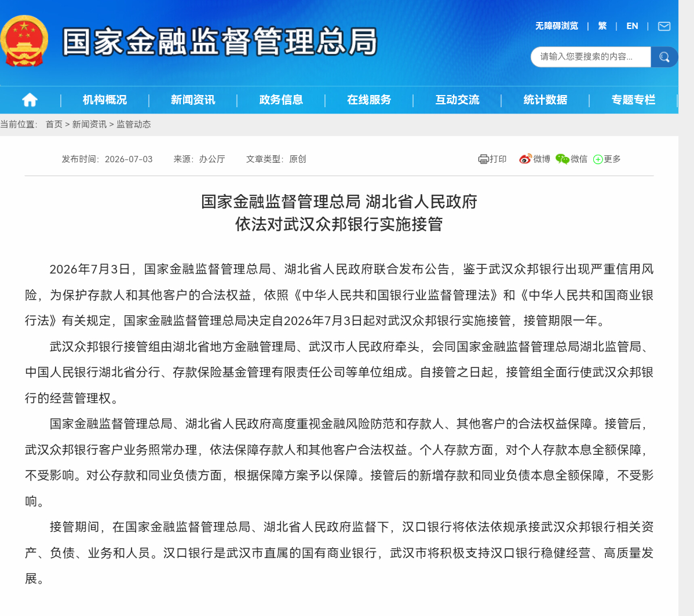Image resolution: width=694 pixels, height=616 pixels.
Task: Click the headline line 依法对武汉众邦银行实施接管
Action: point(339,224)
